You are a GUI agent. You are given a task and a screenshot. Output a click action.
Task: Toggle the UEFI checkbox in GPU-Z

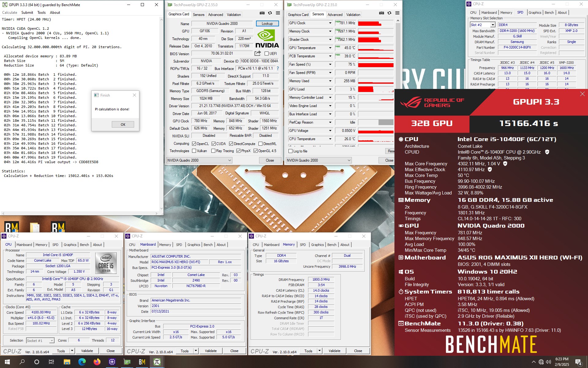pyautogui.click(x=266, y=54)
